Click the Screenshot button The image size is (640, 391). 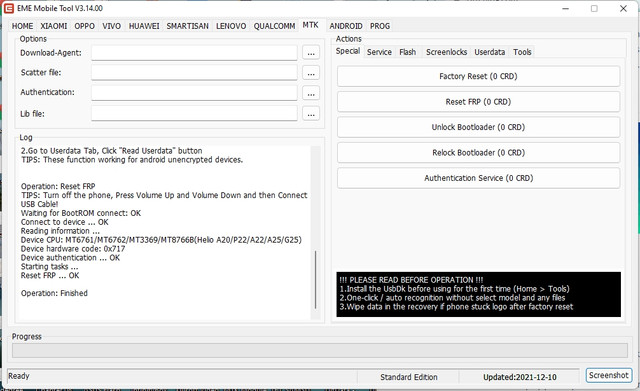point(609,375)
